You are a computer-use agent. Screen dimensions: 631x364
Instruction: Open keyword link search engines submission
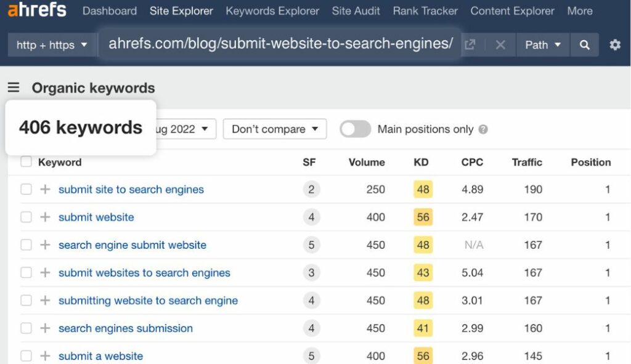point(126,328)
